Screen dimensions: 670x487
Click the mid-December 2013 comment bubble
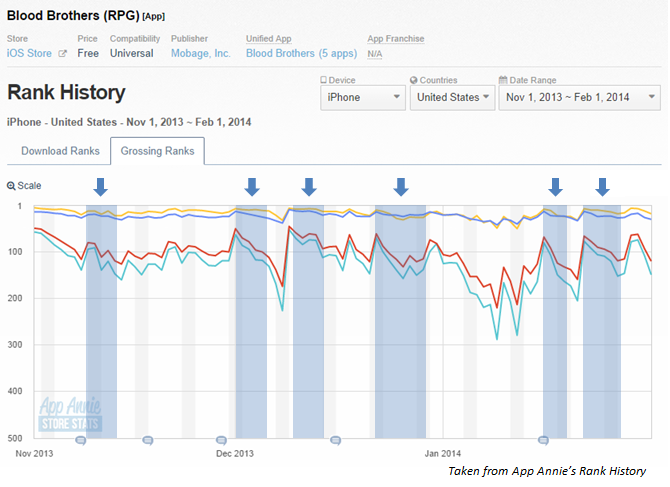tap(336, 440)
